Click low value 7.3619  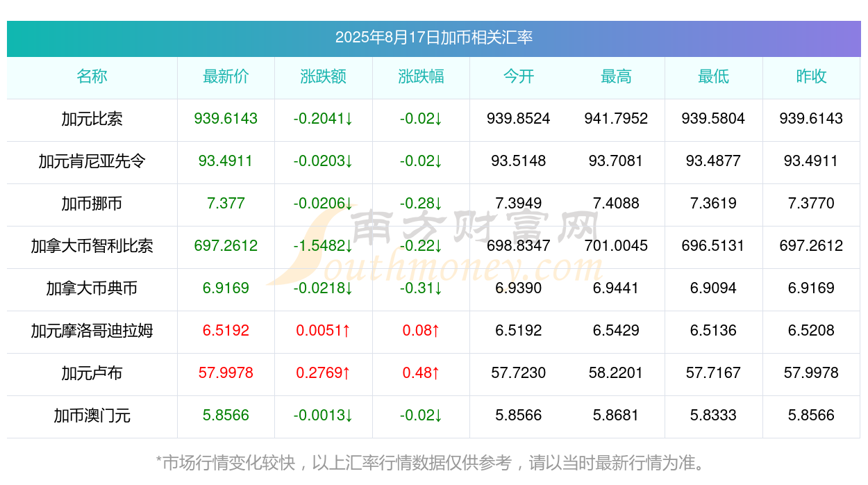pos(714,204)
